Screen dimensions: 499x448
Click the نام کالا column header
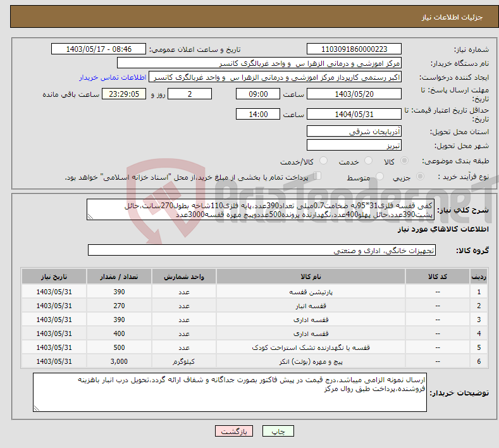click(x=311, y=277)
